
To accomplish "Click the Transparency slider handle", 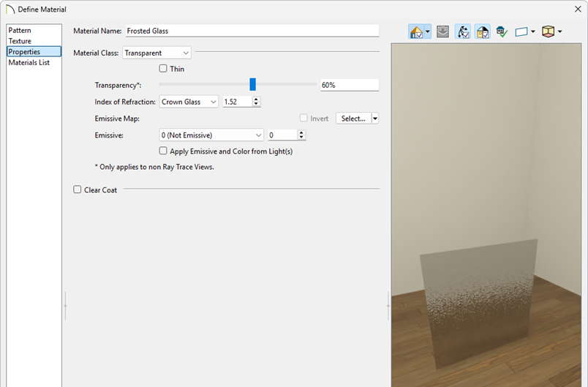I will (253, 84).
